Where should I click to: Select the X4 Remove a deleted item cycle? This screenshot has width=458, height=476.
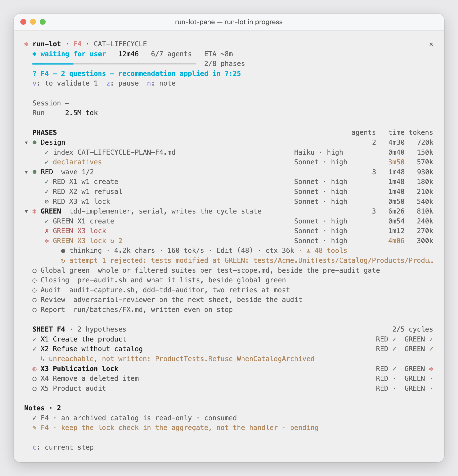pyautogui.click(x=233, y=379)
